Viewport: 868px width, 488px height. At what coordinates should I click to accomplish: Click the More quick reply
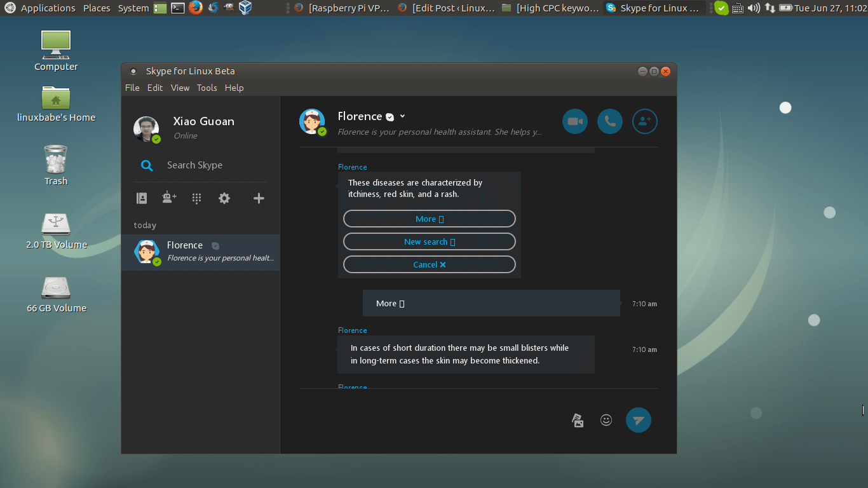pyautogui.click(x=429, y=219)
